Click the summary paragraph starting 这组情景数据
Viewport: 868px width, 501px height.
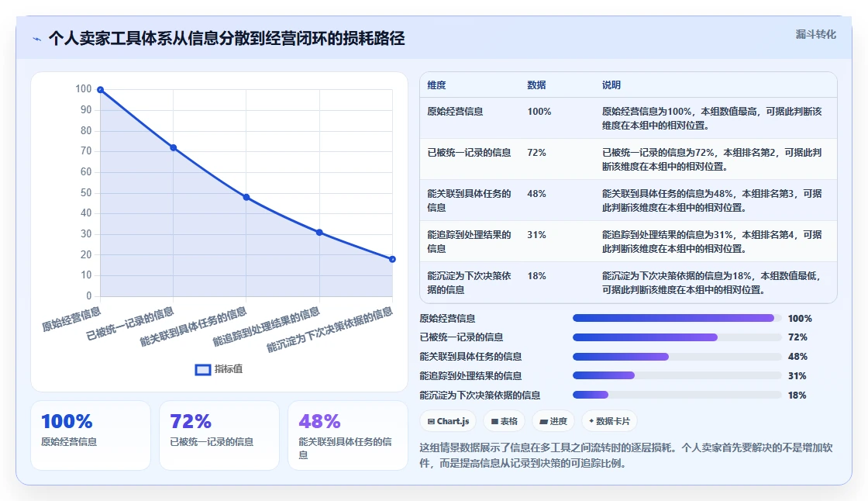(x=626, y=455)
